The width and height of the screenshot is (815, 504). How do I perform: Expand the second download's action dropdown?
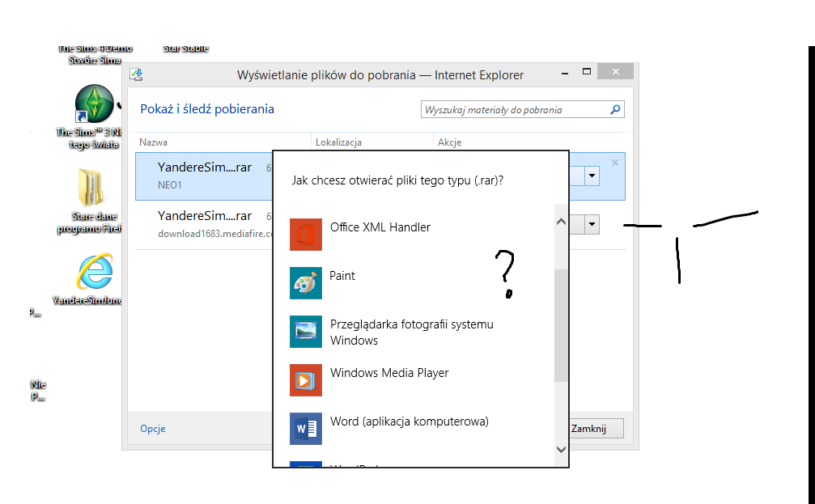pos(592,225)
